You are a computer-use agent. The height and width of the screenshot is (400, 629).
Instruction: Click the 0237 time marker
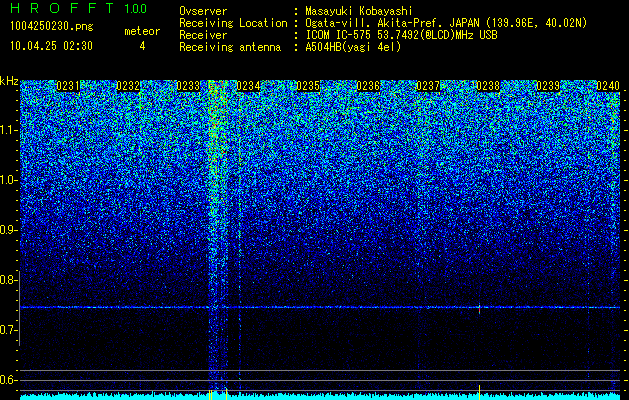(x=428, y=86)
